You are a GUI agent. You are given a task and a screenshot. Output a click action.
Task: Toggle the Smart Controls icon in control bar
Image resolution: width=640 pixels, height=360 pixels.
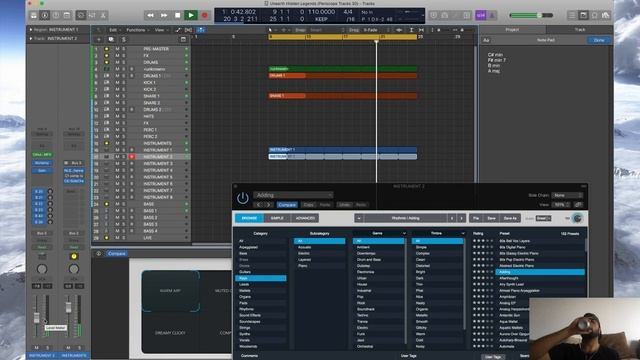80,15
